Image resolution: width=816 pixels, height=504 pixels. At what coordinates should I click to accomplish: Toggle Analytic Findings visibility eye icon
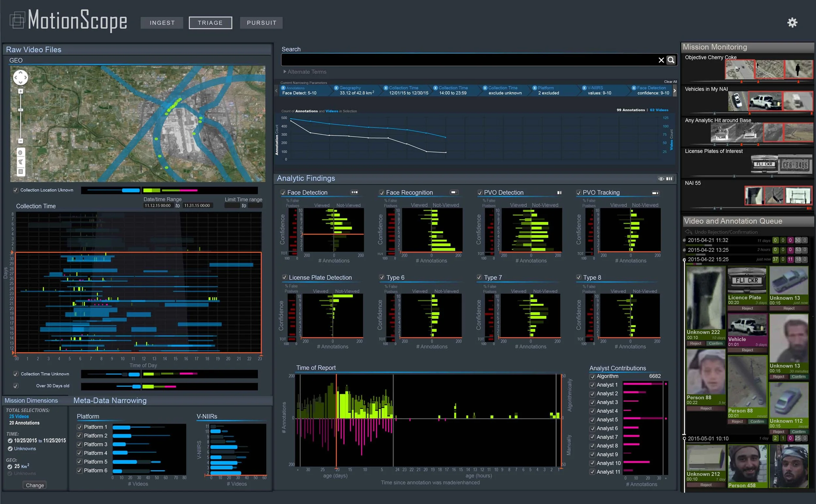tap(661, 179)
